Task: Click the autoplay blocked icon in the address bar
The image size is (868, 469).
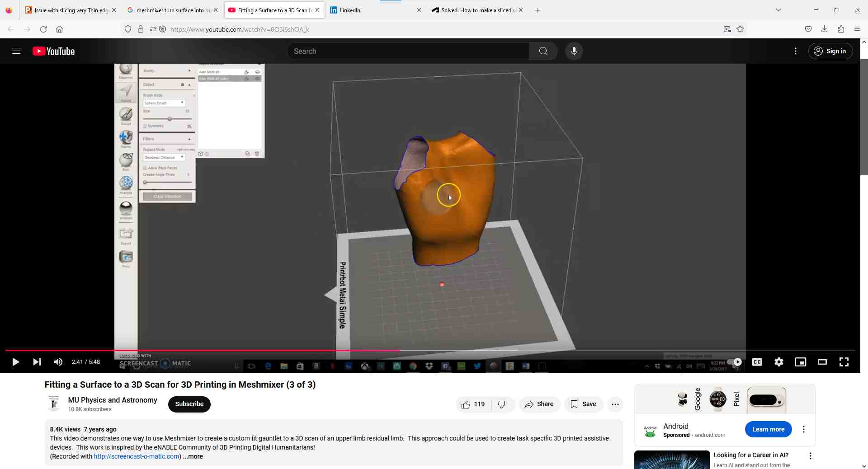Action: [163, 29]
